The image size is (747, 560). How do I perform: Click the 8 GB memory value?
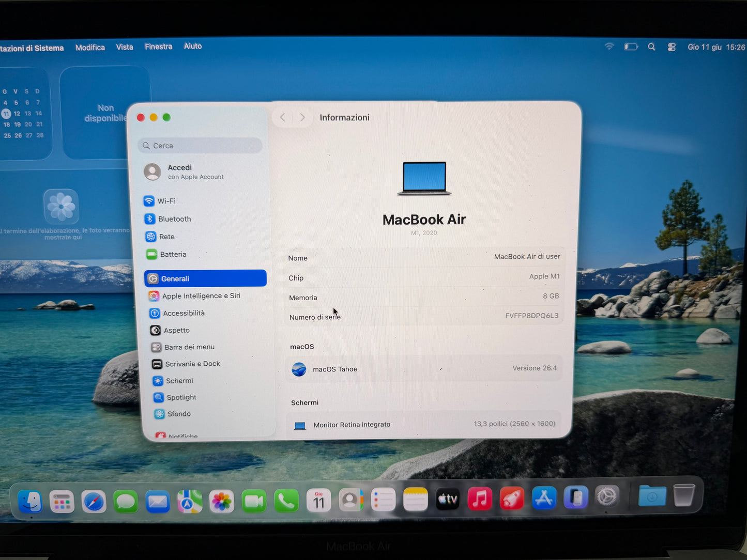click(x=551, y=296)
